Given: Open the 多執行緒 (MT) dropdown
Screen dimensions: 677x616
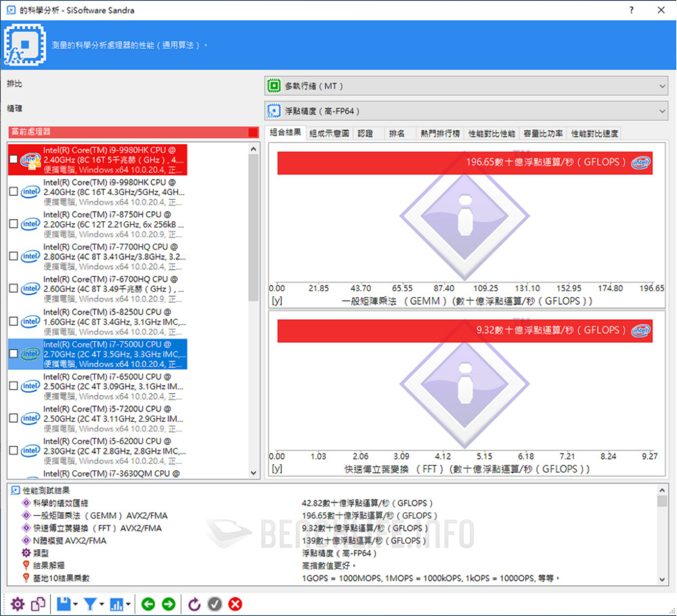Looking at the screenshot, I should click(x=467, y=85).
